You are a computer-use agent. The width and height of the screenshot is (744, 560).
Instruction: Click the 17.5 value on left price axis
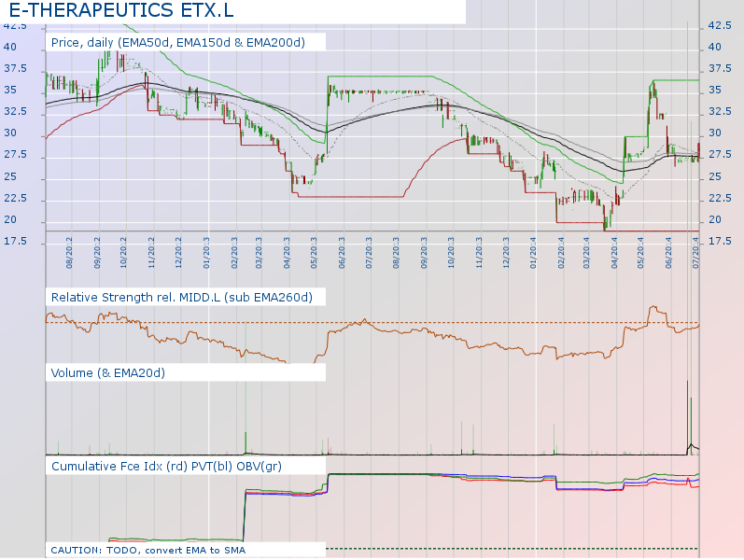[16, 241]
